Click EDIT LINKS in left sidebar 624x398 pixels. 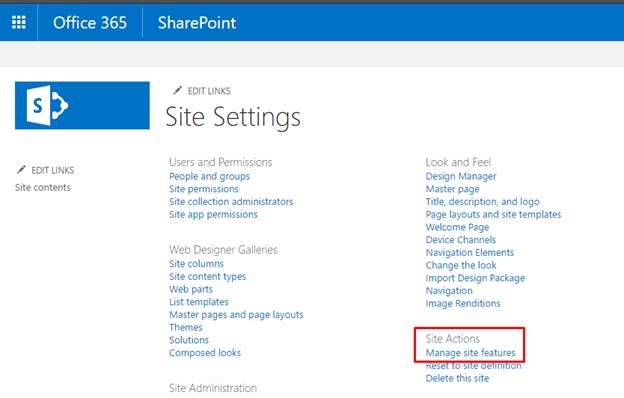click(x=53, y=170)
